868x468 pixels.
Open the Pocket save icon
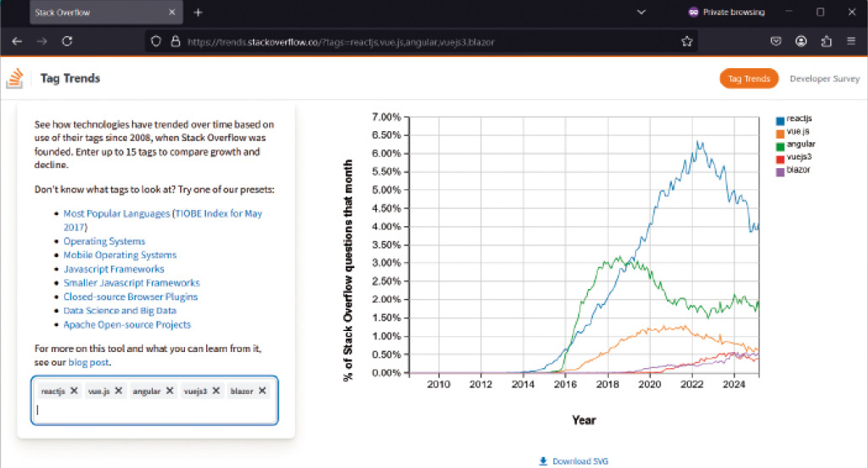pyautogui.click(x=775, y=41)
